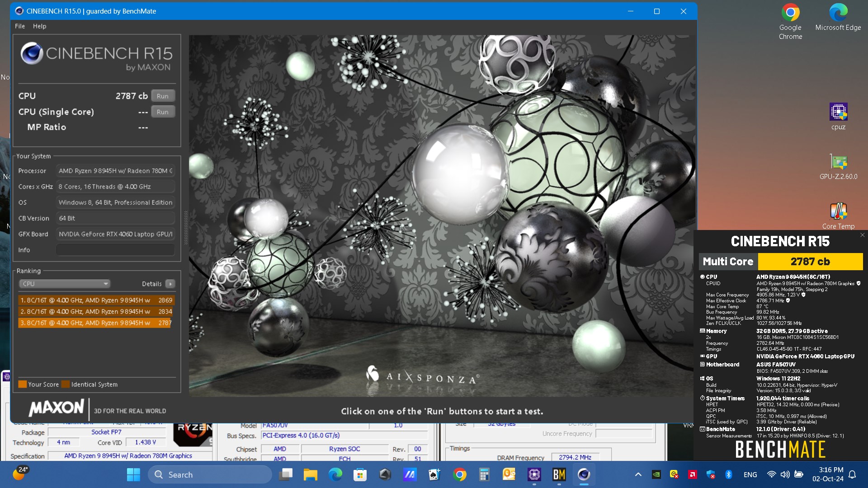868x488 pixels.
Task: Open the notification bell
Action: click(x=852, y=474)
